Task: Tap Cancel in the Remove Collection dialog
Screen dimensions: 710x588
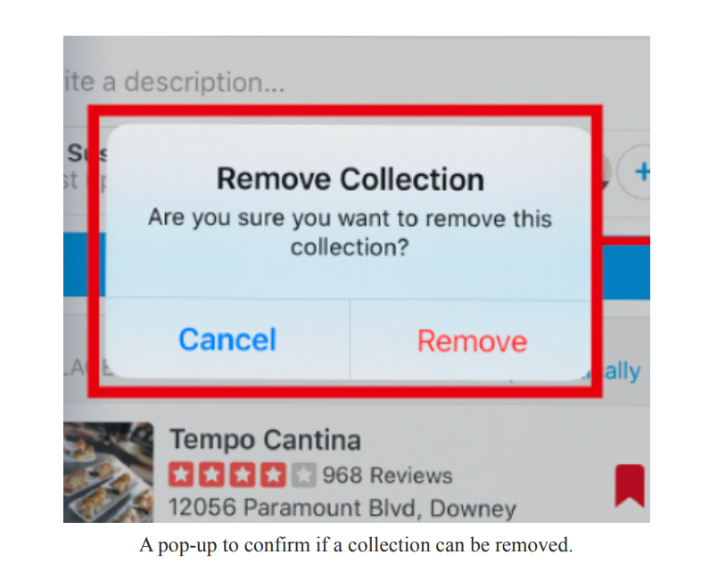Action: coord(227,340)
